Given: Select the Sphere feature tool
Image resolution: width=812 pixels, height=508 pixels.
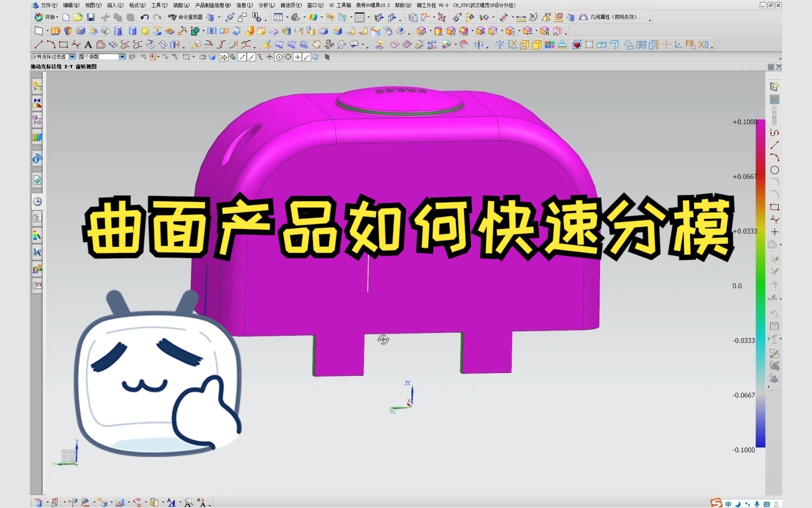Looking at the screenshot, I should [x=145, y=31].
